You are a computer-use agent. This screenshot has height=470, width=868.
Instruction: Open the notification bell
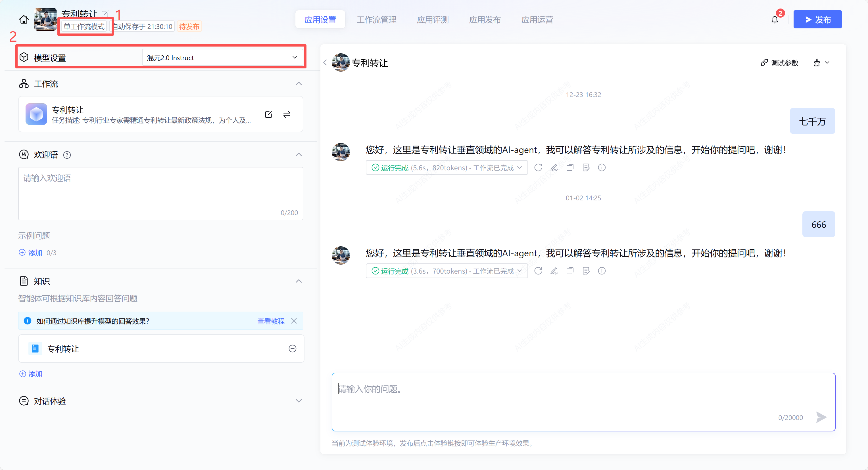[x=775, y=20]
